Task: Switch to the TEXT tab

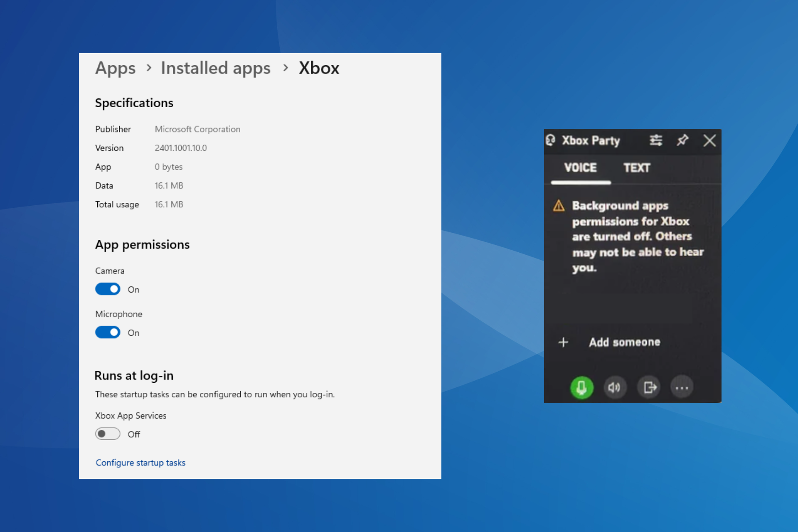Action: click(x=637, y=167)
